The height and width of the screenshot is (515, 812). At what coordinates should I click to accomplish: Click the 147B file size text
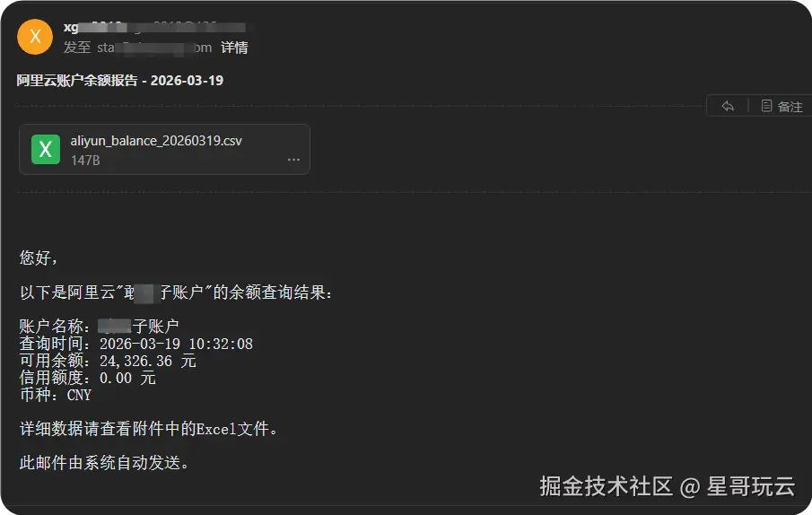85,161
